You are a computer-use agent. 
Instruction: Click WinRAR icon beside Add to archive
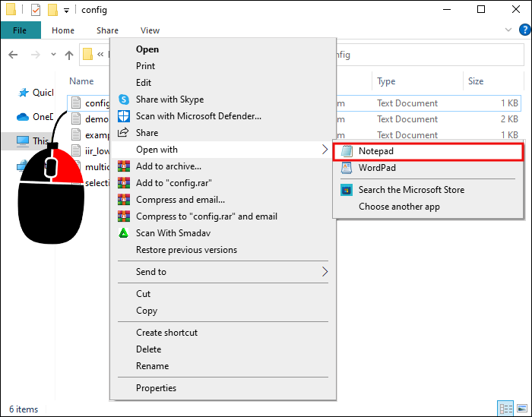[124, 166]
